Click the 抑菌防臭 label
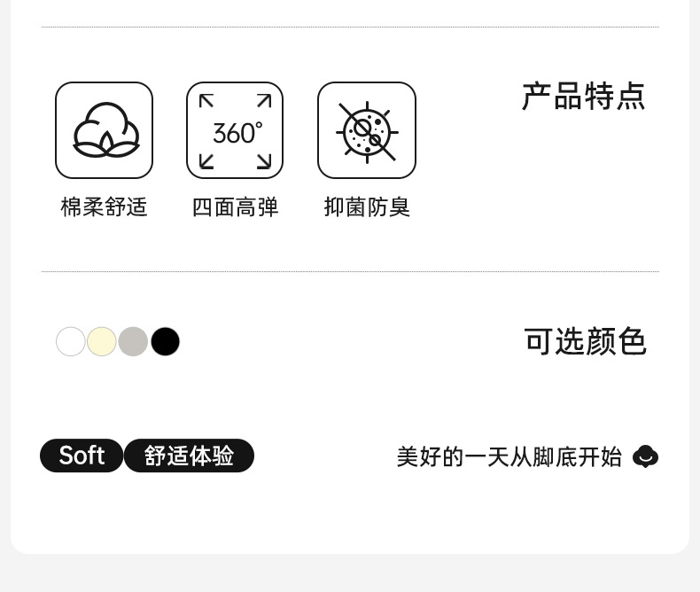Image resolution: width=700 pixels, height=592 pixels. click(x=367, y=207)
